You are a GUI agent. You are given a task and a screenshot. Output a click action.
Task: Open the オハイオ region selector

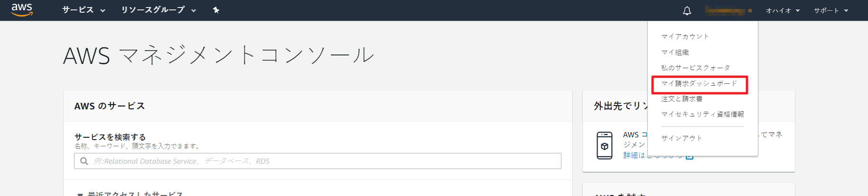point(782,10)
